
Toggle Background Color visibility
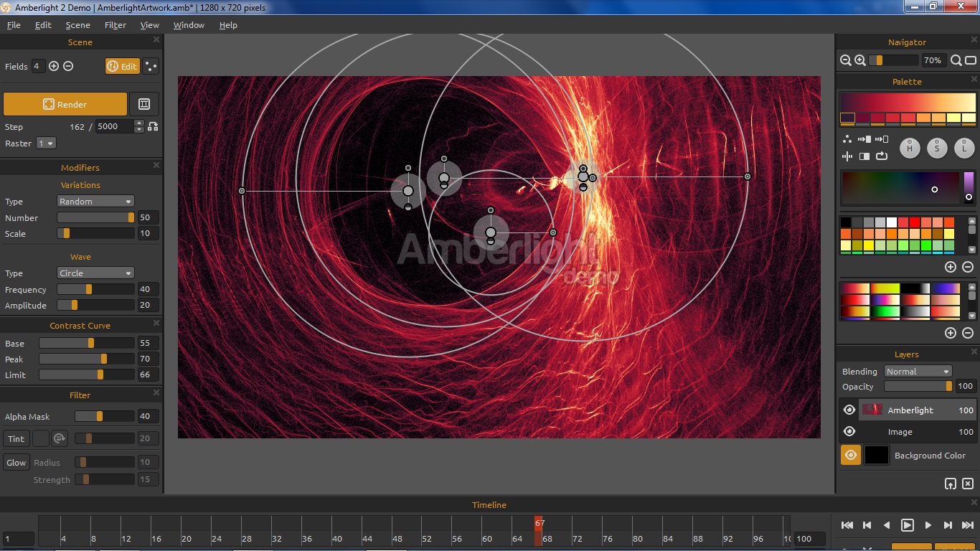tap(851, 455)
